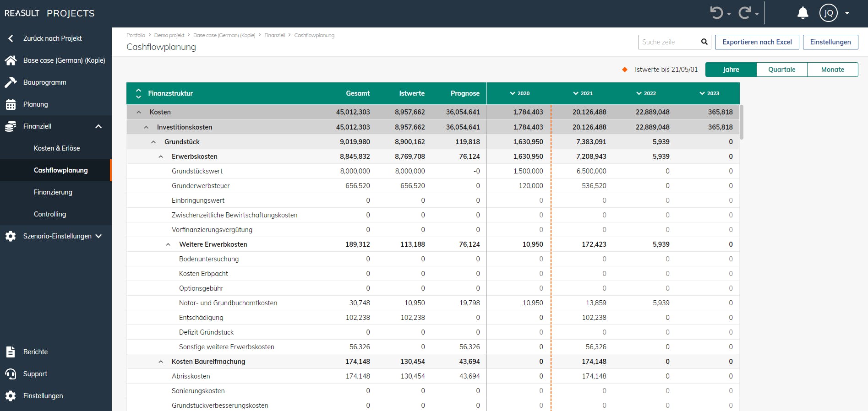Open the JQ user avatar menu

(x=829, y=13)
